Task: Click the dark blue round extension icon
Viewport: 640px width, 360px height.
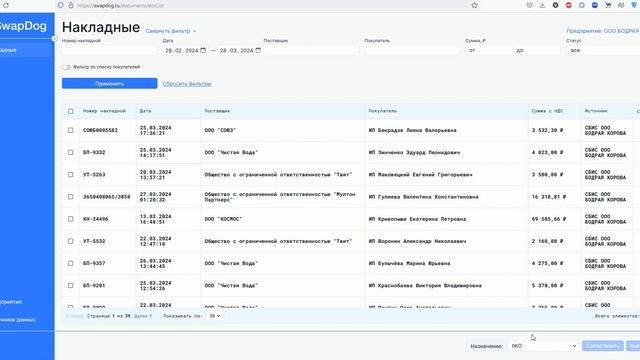Action: click(595, 5)
